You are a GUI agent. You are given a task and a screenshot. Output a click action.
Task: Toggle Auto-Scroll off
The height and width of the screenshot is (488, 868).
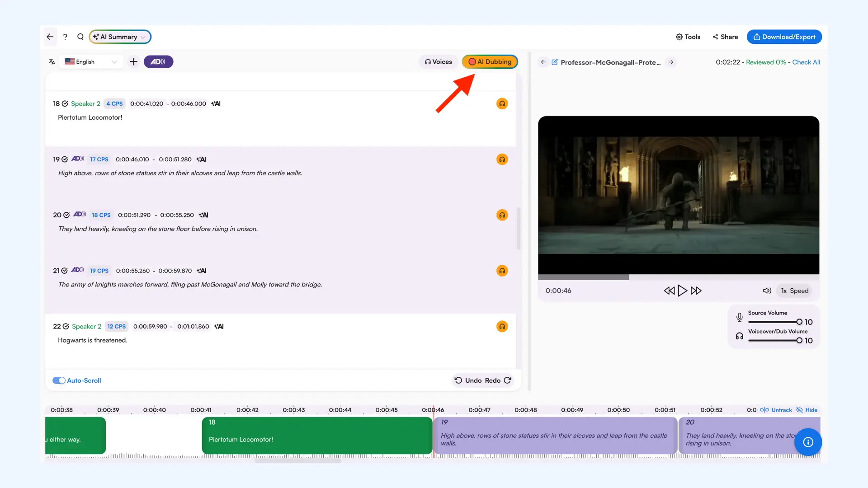tap(59, 380)
